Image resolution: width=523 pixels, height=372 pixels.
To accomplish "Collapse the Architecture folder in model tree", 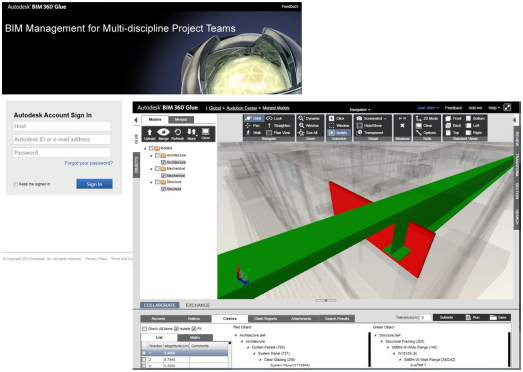I will coord(151,156).
